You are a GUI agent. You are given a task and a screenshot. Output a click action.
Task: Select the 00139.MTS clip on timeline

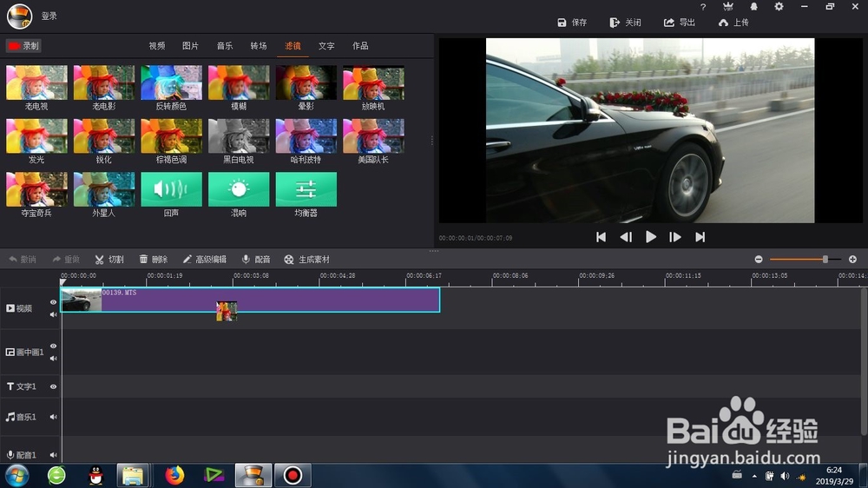250,300
